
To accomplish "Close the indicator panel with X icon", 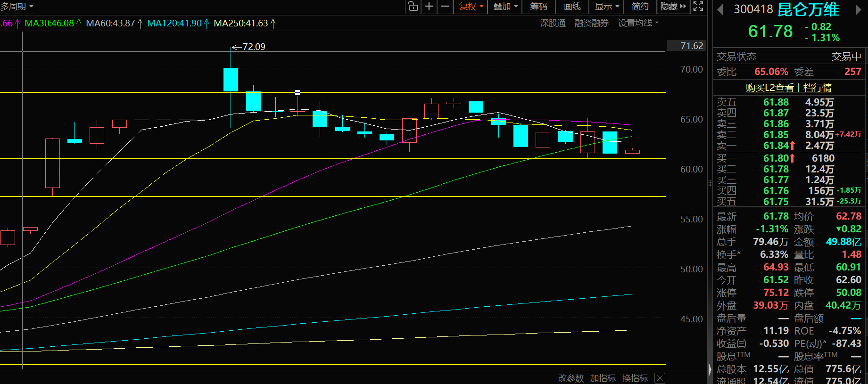I will pos(660,378).
